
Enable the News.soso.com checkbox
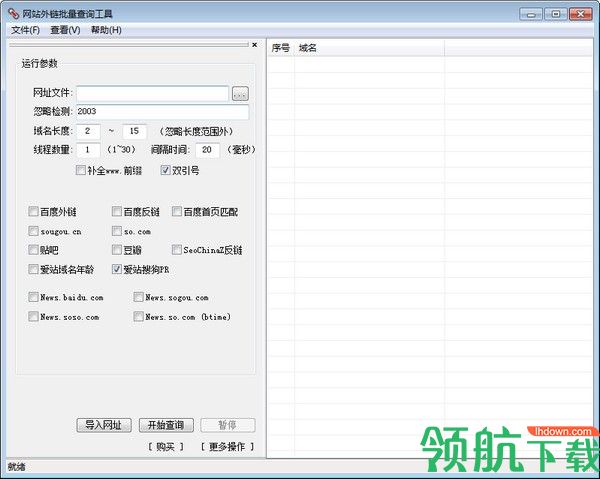point(33,316)
